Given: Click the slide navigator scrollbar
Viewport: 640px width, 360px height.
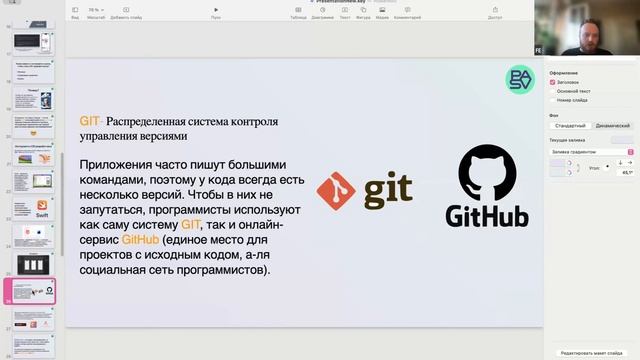Looking at the screenshot, I should 62,204.
